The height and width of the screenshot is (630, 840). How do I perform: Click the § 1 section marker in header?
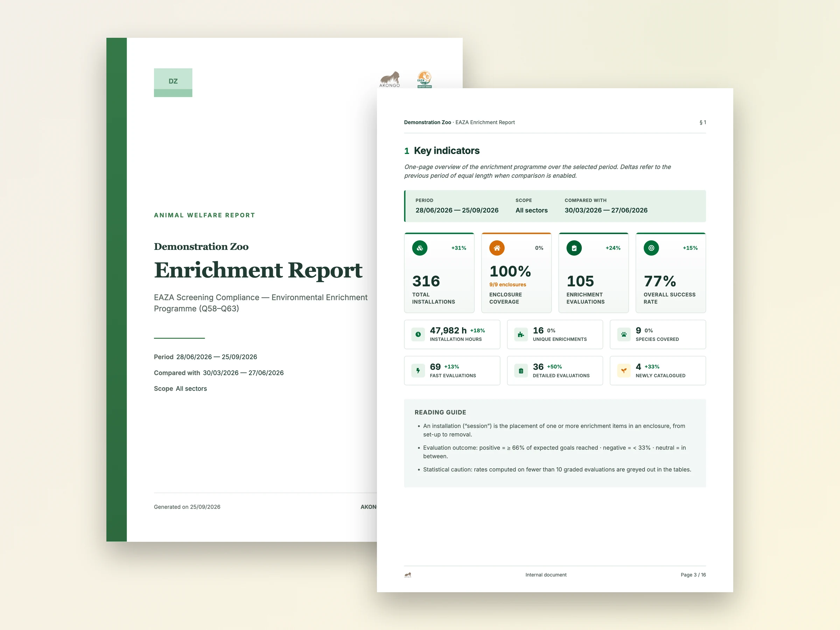[x=702, y=122]
